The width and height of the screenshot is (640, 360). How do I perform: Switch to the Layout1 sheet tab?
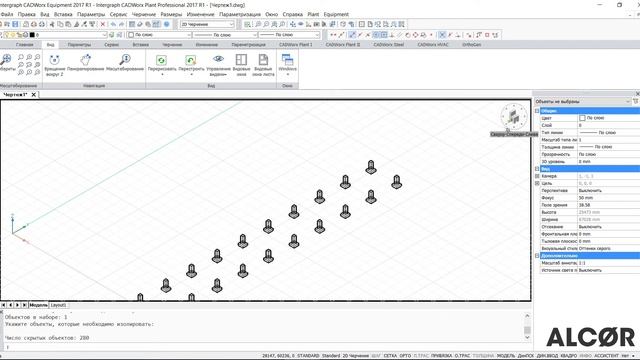click(x=58, y=305)
